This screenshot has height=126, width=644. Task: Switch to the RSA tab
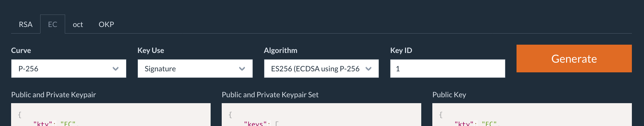point(26,24)
